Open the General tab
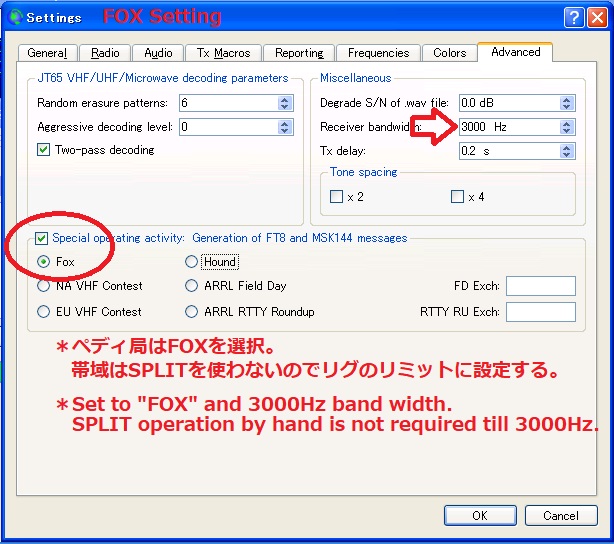This screenshot has width=614, height=544. (47, 53)
